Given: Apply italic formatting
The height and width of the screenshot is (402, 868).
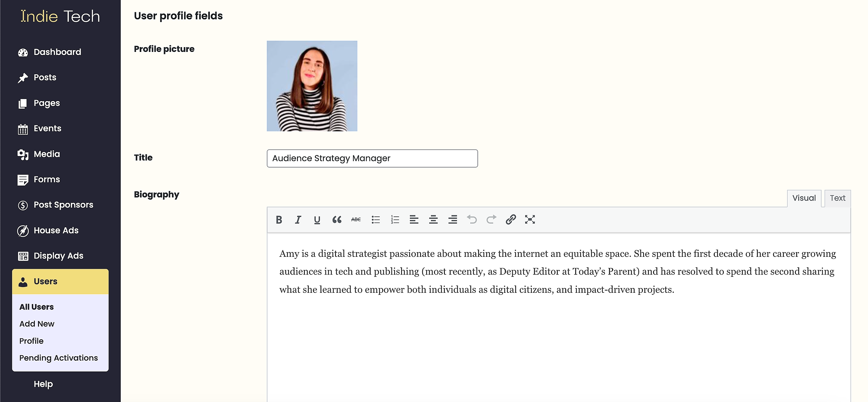Looking at the screenshot, I should pyautogui.click(x=298, y=220).
